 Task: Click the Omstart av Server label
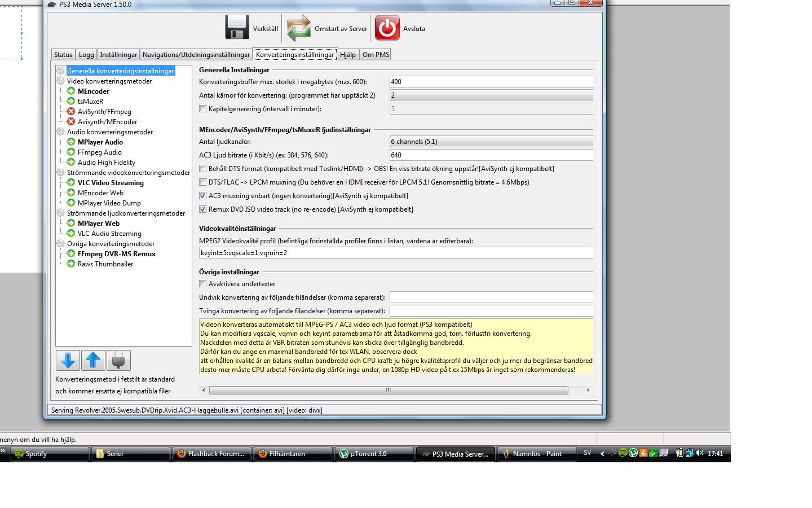[x=341, y=29]
